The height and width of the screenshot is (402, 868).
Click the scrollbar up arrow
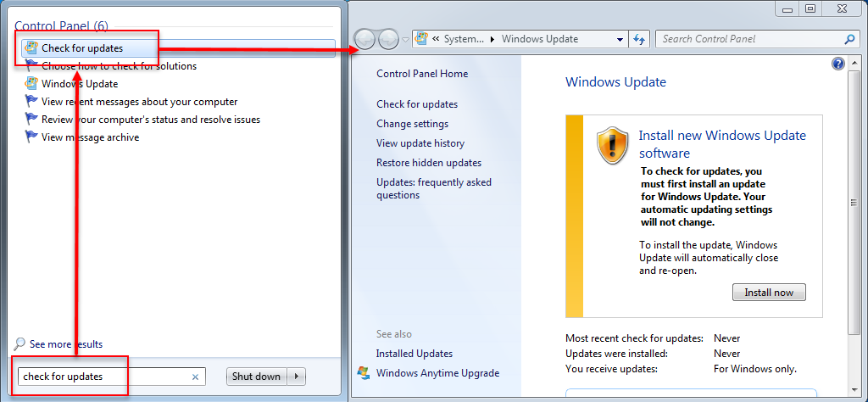click(854, 63)
